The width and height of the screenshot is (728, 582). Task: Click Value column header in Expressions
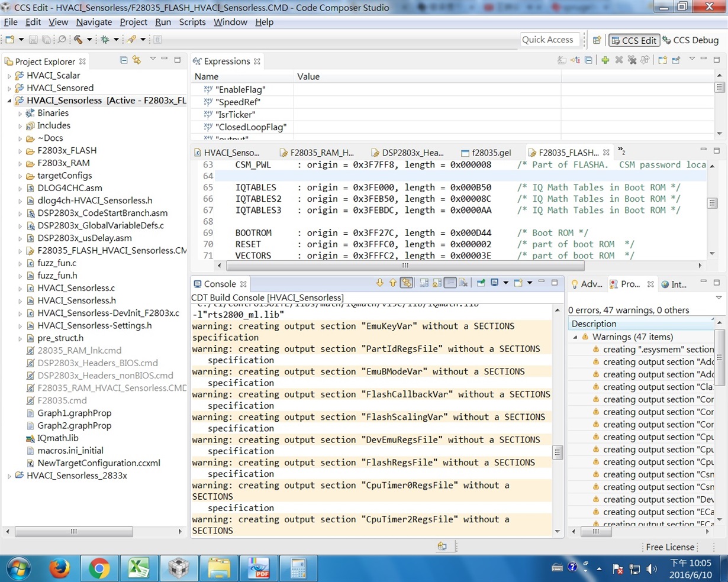point(427,77)
